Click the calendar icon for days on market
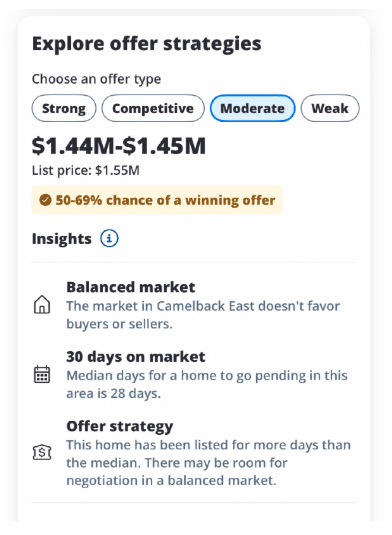 (x=42, y=374)
